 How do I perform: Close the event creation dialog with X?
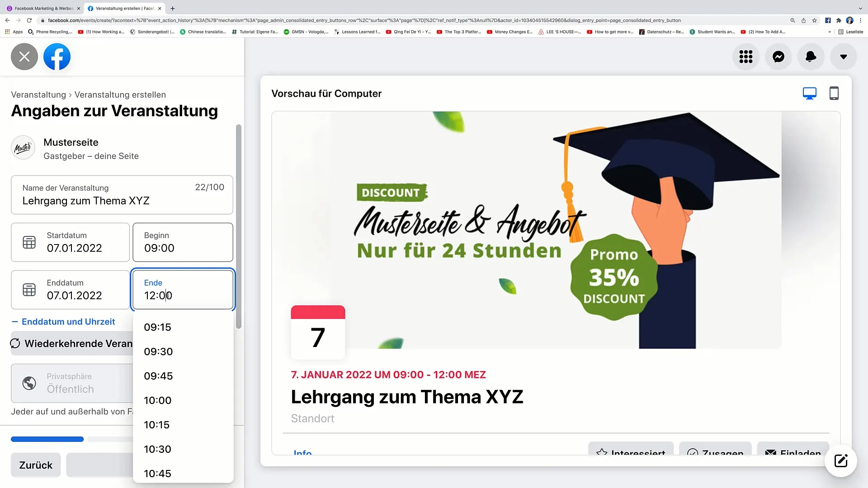pos(24,56)
